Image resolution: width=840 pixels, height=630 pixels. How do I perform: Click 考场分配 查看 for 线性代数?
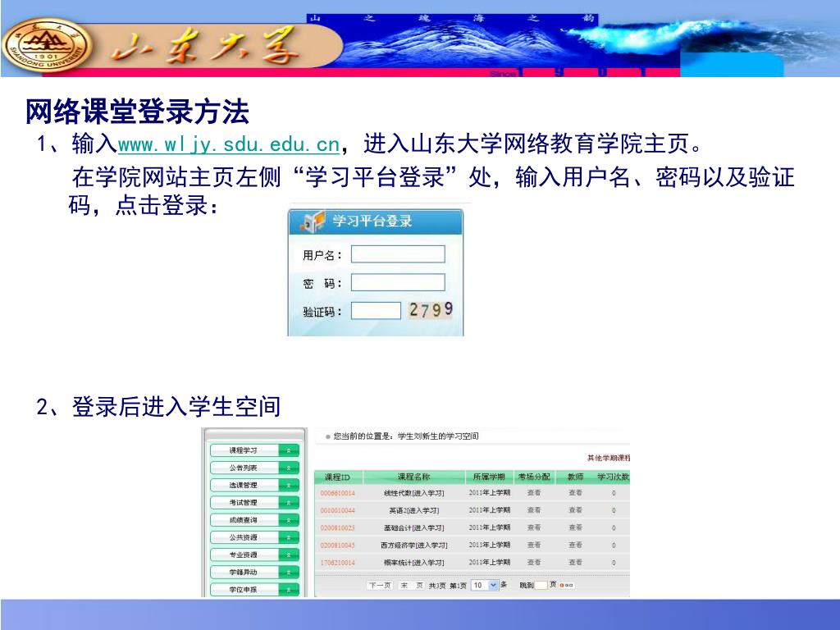(533, 492)
